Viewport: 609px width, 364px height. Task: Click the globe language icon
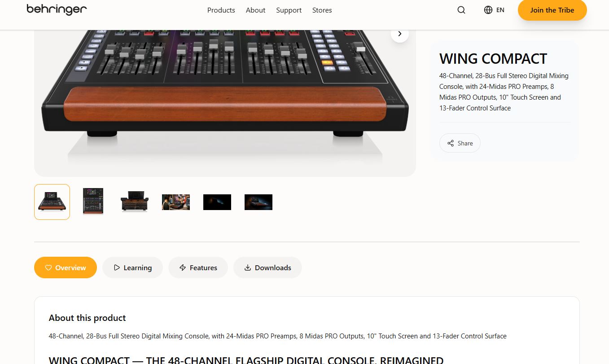(488, 10)
